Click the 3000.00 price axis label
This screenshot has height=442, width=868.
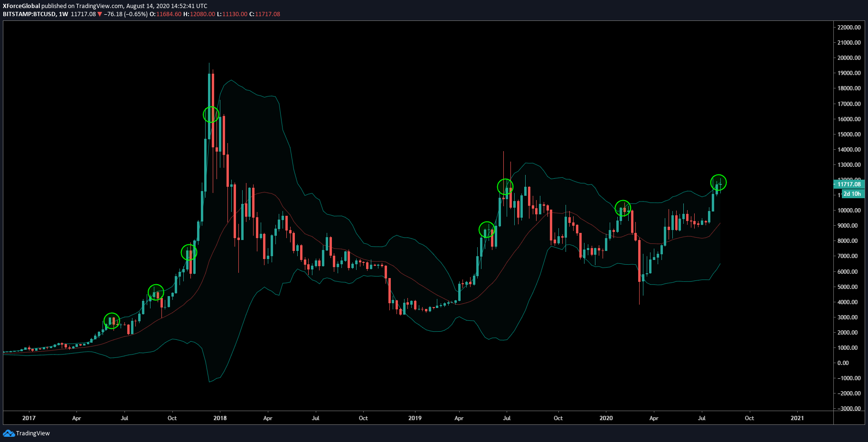pos(848,317)
